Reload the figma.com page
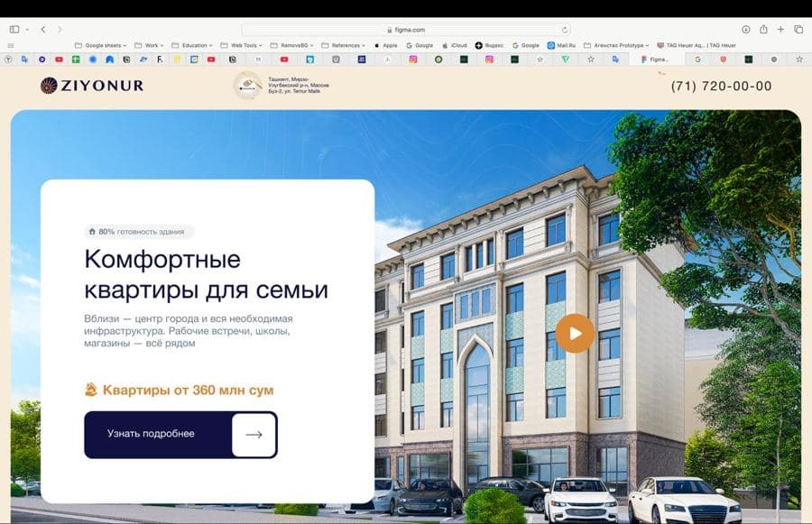The image size is (812, 524). [565, 30]
